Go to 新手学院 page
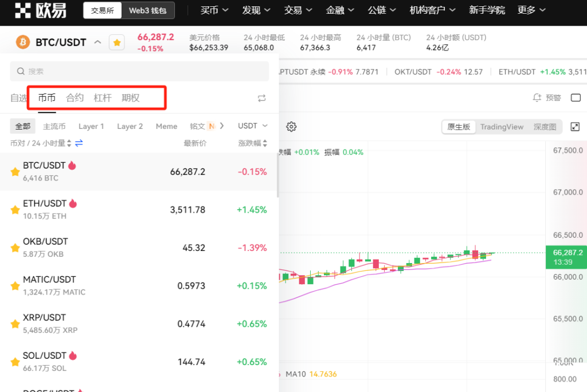 click(x=487, y=10)
